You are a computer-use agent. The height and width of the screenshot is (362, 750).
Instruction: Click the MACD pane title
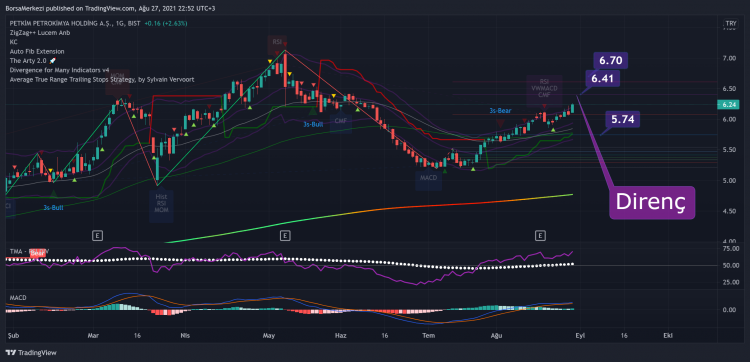tap(17, 297)
